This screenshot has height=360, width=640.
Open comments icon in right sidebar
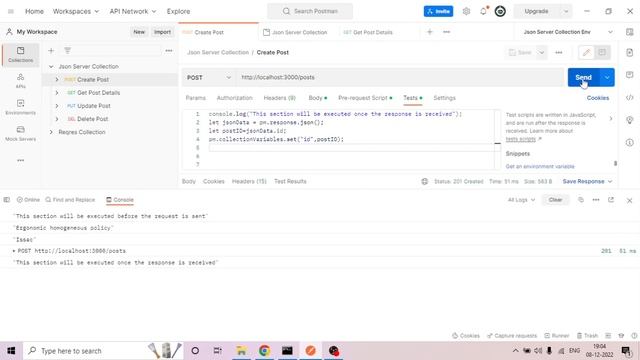click(629, 75)
